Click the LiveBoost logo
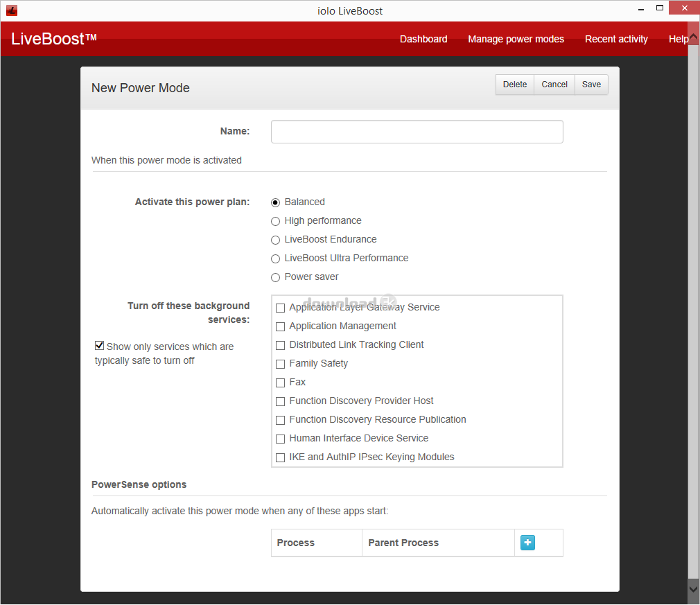This screenshot has width=700, height=605. click(54, 39)
